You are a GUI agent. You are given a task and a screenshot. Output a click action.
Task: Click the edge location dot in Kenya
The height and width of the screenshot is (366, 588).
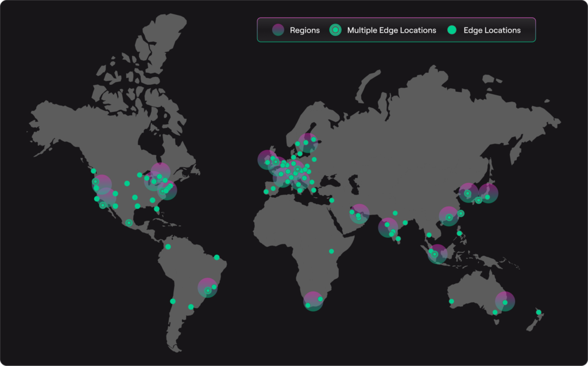(x=332, y=252)
